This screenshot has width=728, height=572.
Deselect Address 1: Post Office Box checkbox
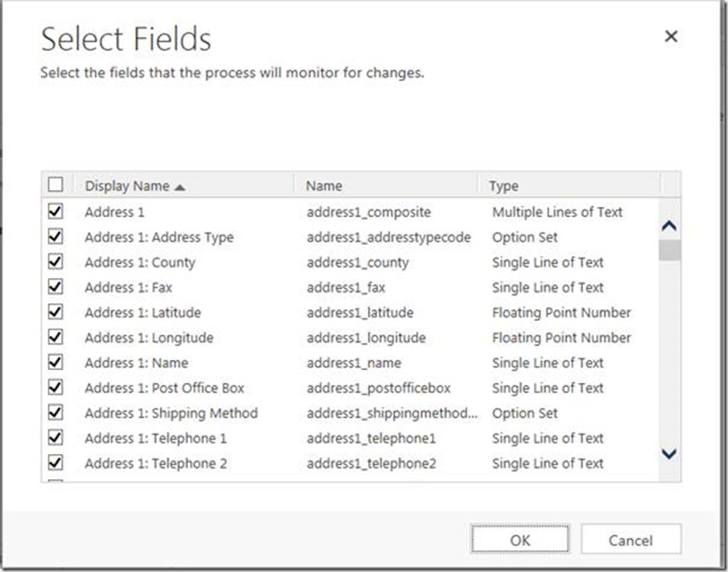[56, 388]
